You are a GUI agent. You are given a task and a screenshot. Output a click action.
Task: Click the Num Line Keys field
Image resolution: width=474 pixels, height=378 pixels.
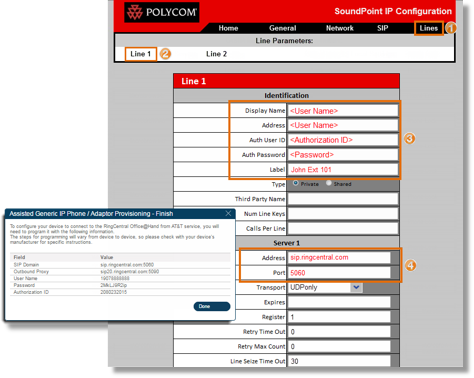(343, 214)
